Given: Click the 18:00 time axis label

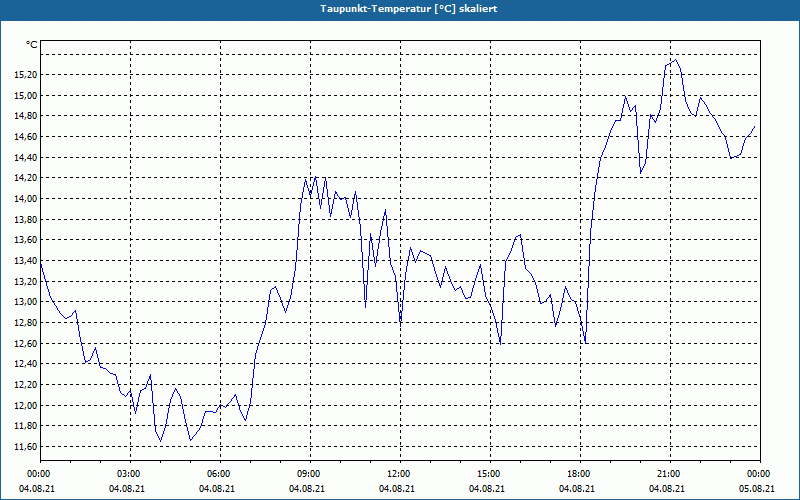Looking at the screenshot, I should pyautogui.click(x=577, y=474).
